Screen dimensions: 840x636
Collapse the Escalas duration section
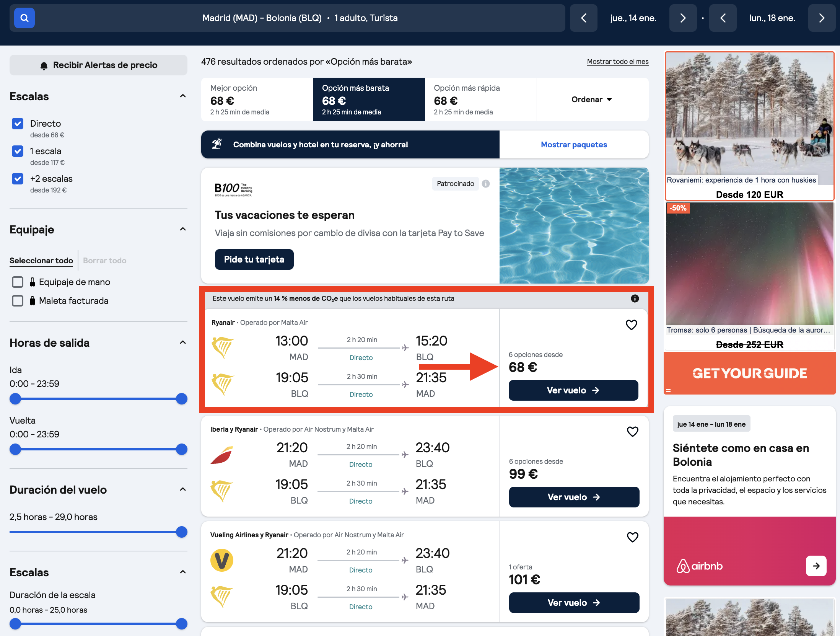tap(183, 572)
